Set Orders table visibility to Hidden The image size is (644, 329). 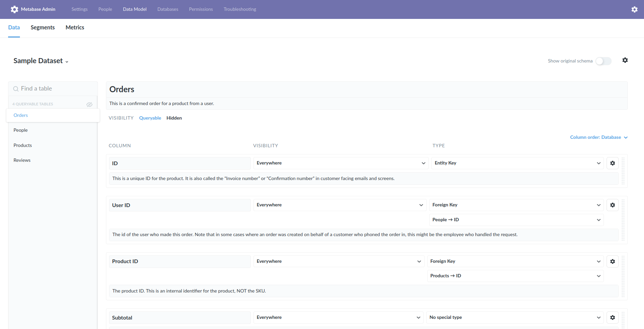[x=174, y=118]
